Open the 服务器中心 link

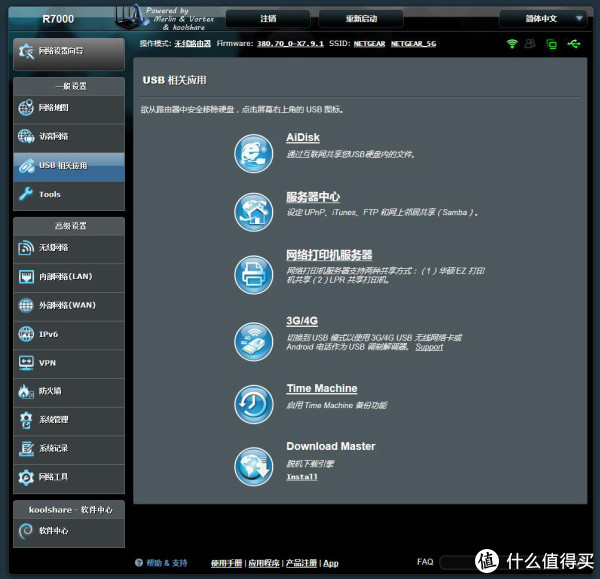[x=313, y=197]
